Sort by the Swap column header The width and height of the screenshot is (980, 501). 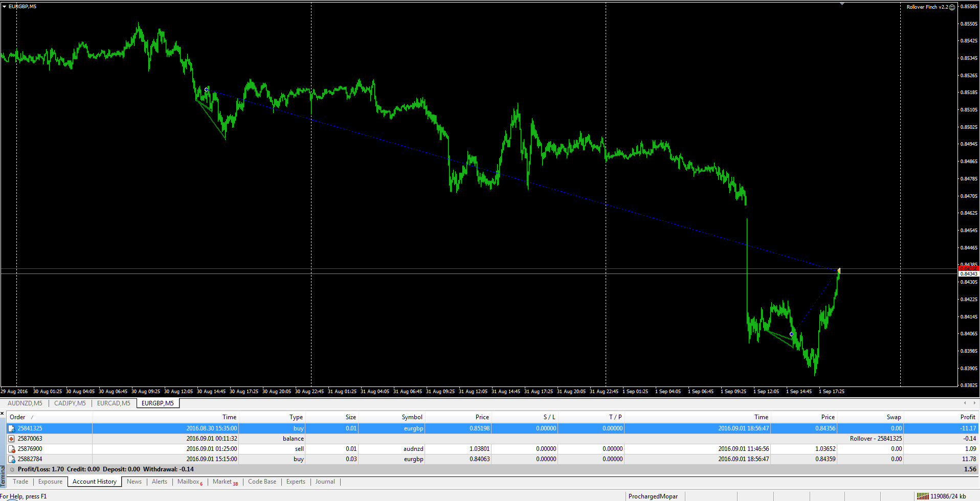[x=870, y=417]
